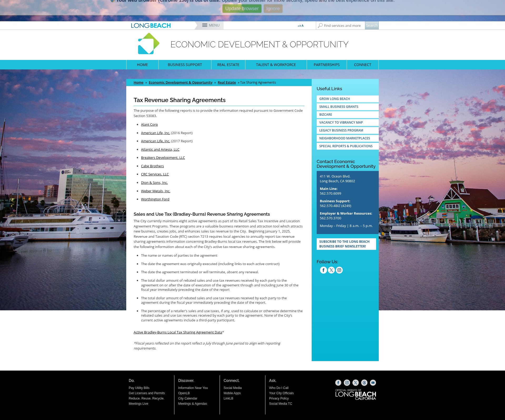Open X icon under Follow Us

tap(331, 270)
